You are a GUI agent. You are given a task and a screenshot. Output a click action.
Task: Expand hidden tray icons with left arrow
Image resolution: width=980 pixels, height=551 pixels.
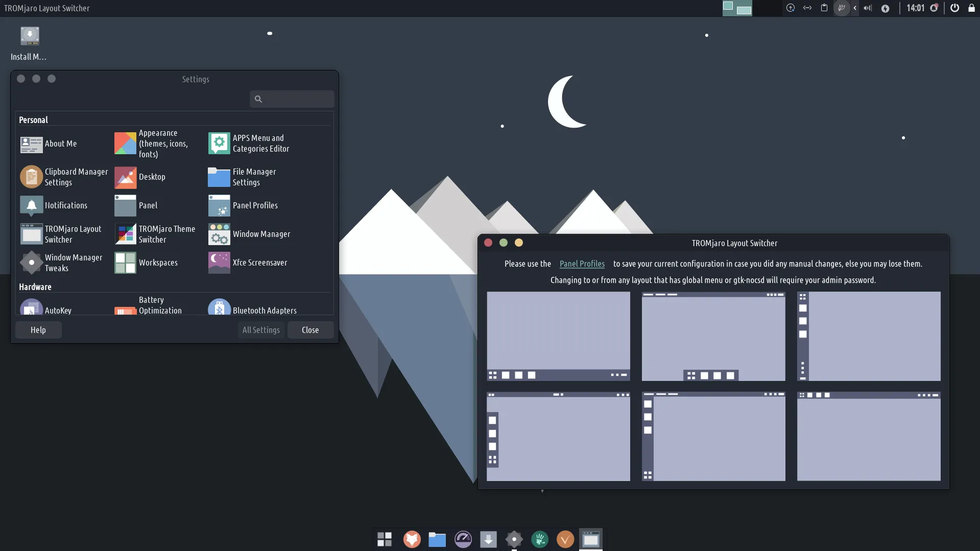[x=855, y=8]
